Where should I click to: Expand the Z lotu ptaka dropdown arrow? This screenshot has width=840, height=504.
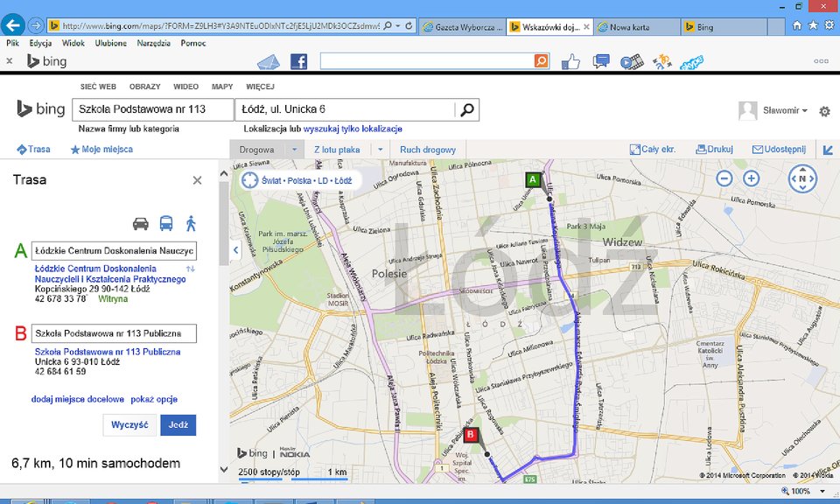[x=381, y=150]
